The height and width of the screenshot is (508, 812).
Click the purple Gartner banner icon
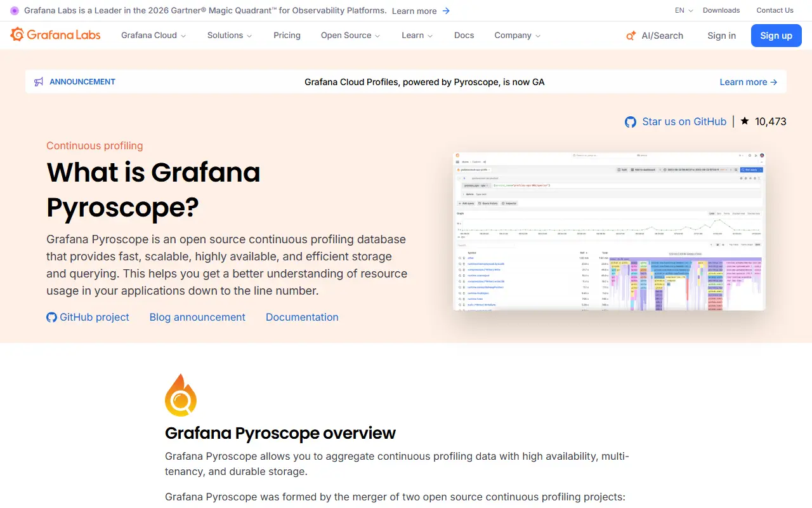coord(15,11)
